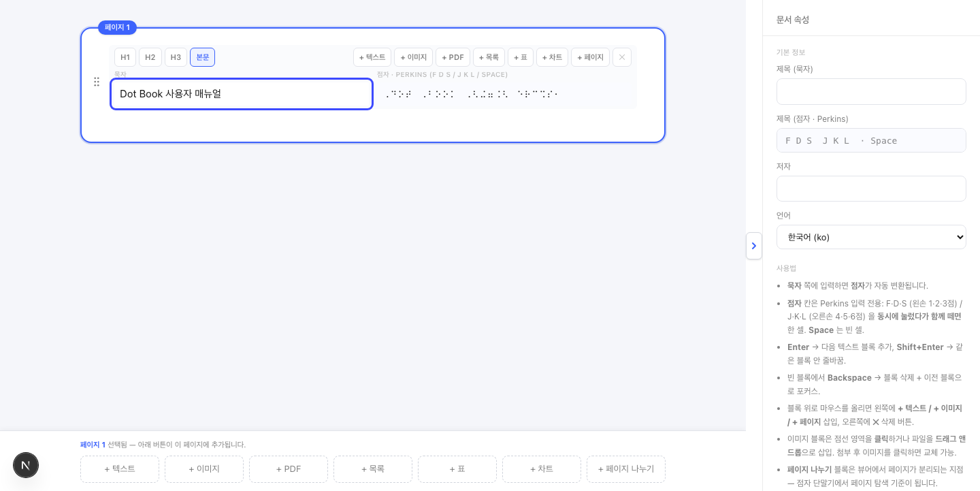Select the 페이지 1 label tag
Screen dimensions: 980x491
point(117,27)
